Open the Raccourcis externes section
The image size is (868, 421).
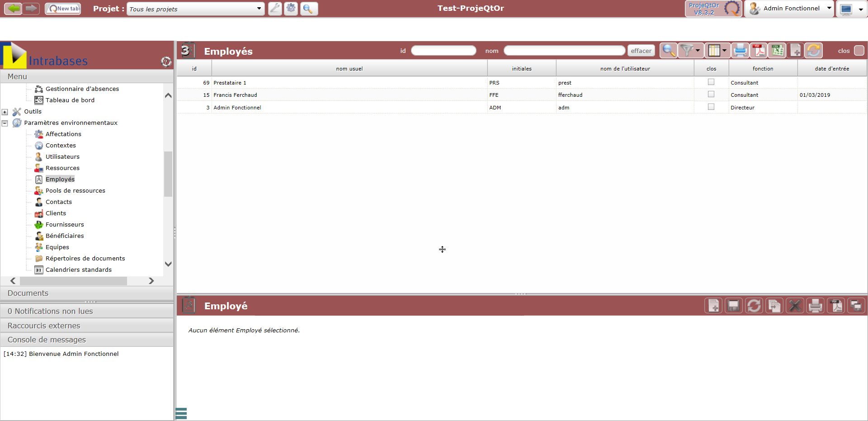pyautogui.click(x=87, y=326)
